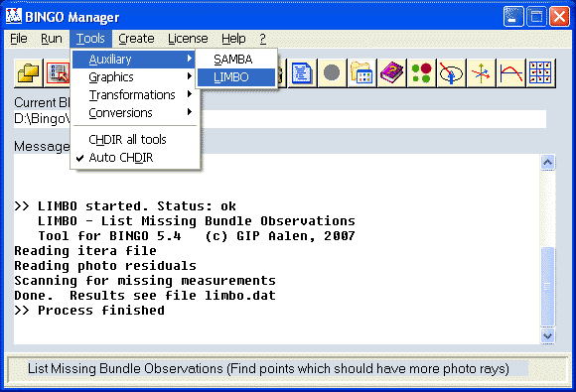Open the blue text document icon
This screenshot has height=392, width=576.
coord(302,73)
